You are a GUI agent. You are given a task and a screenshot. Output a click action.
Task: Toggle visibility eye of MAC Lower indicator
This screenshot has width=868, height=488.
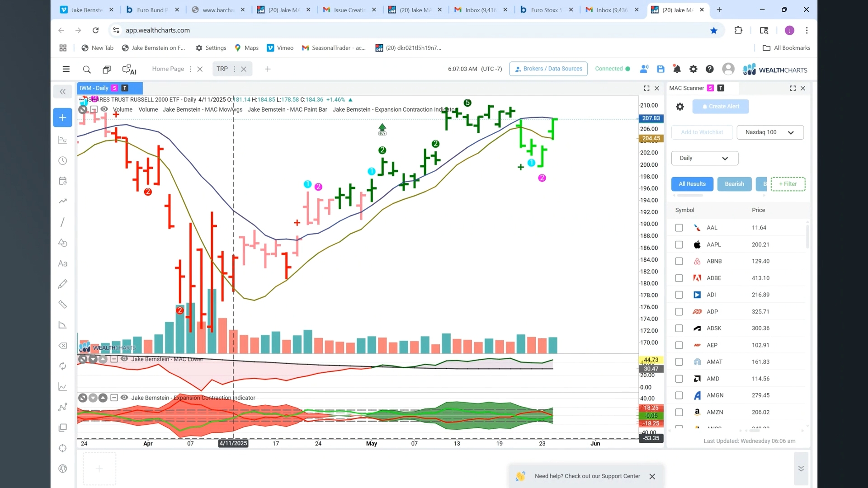point(124,359)
